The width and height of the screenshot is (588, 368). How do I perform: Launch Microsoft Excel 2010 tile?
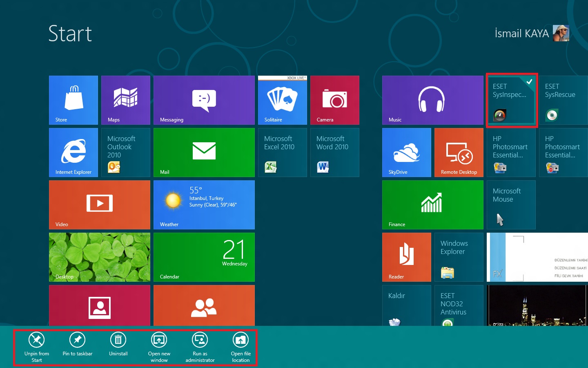click(x=283, y=153)
